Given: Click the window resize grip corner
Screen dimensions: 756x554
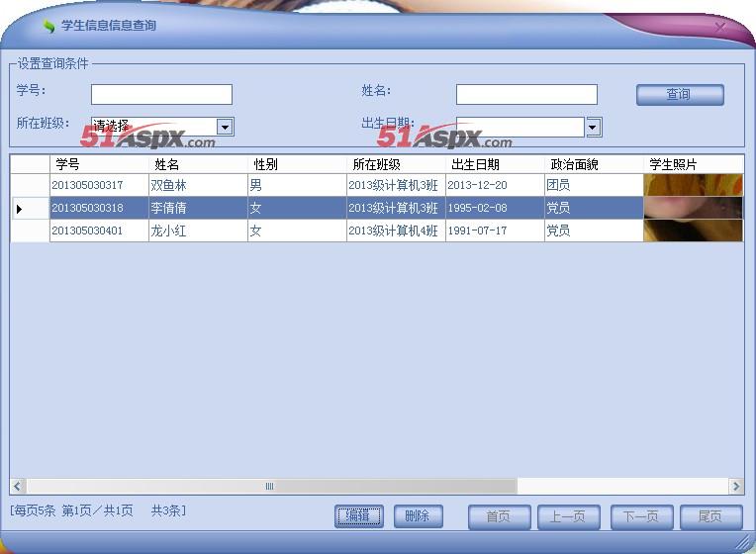Looking at the screenshot, I should point(744,543).
